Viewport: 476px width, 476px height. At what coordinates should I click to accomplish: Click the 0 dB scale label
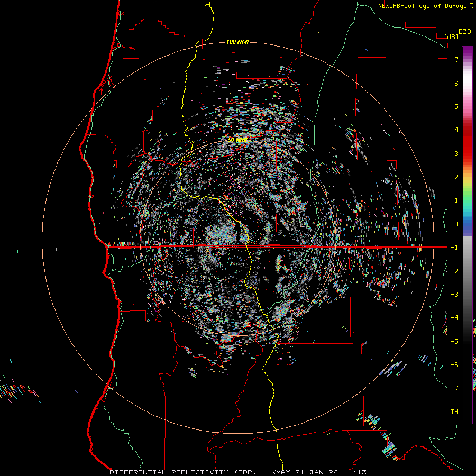[x=456, y=224]
